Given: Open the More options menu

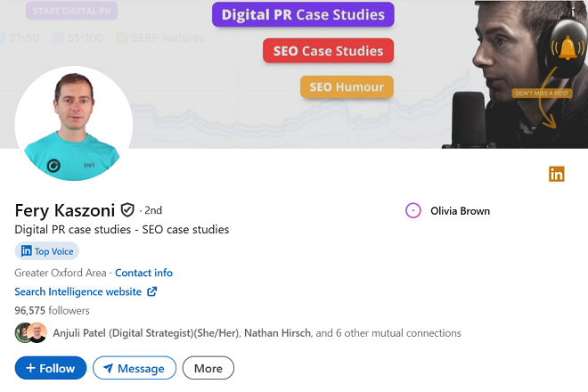Looking at the screenshot, I should tap(208, 368).
